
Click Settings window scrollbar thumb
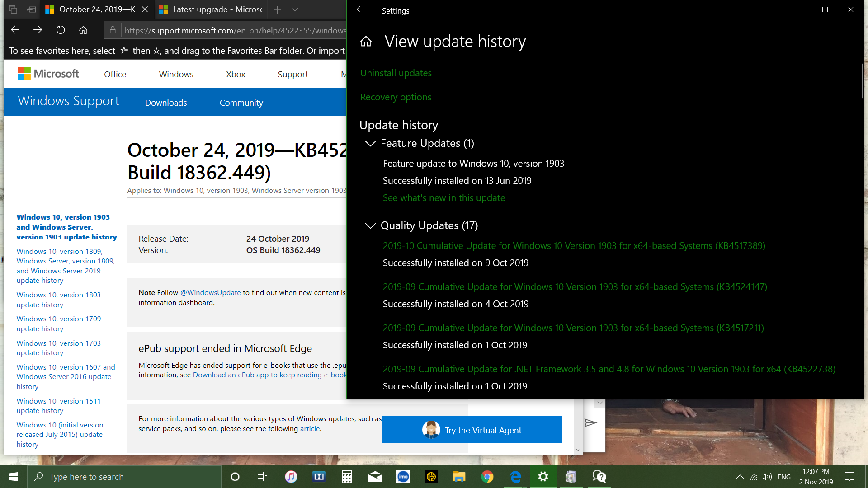(862, 80)
